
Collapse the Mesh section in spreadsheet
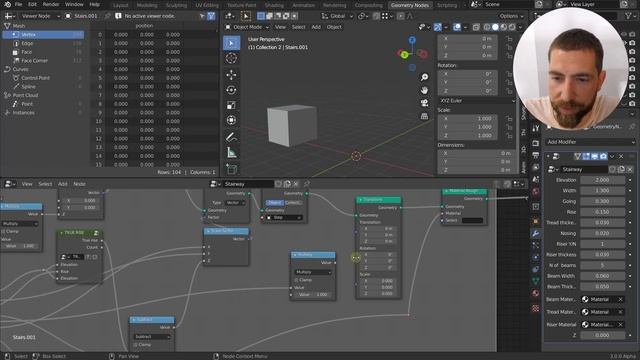pos(7,26)
